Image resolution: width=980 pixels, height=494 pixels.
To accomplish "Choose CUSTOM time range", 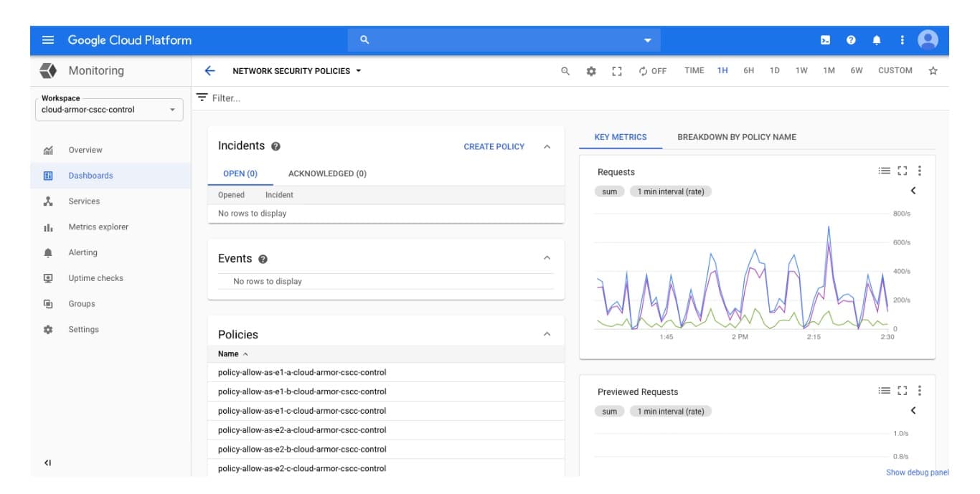I will 895,71.
